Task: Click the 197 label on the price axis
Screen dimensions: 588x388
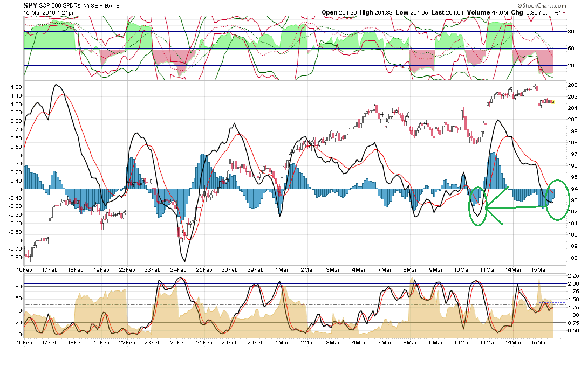Action: (572, 154)
